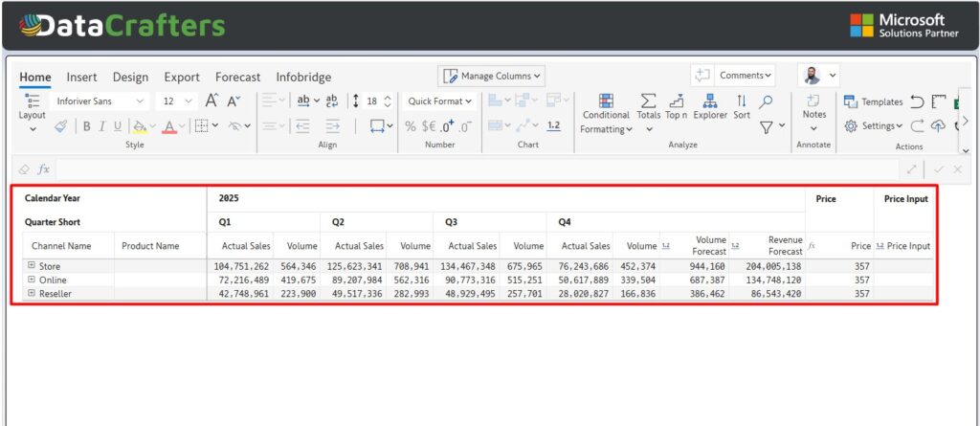The image size is (980, 426).
Task: Increase font size with larger A
Action: (212, 101)
